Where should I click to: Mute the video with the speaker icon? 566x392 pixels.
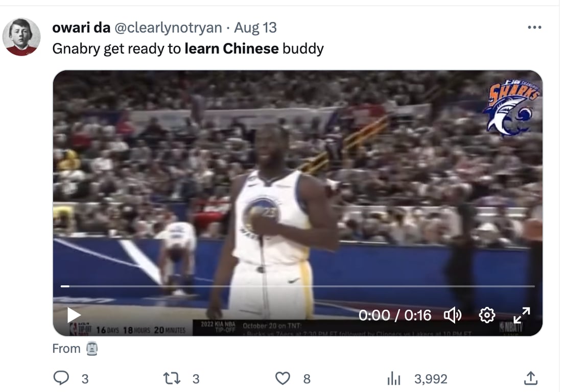point(452,315)
